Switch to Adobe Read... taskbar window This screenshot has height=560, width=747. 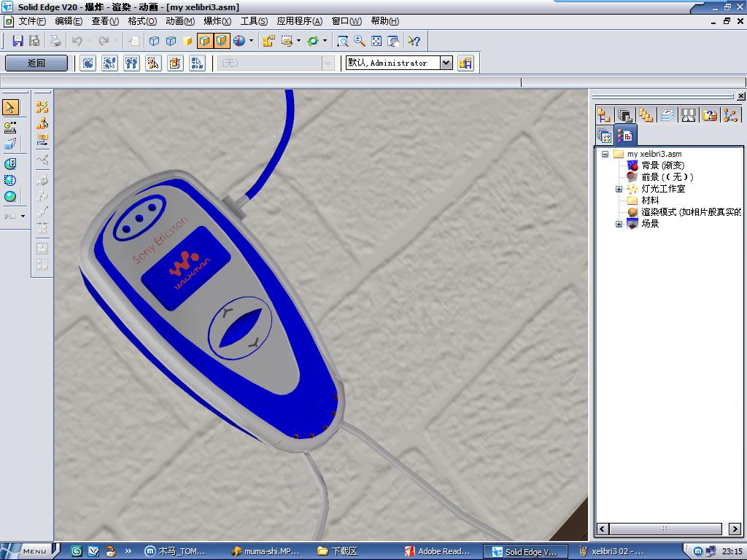click(x=438, y=551)
